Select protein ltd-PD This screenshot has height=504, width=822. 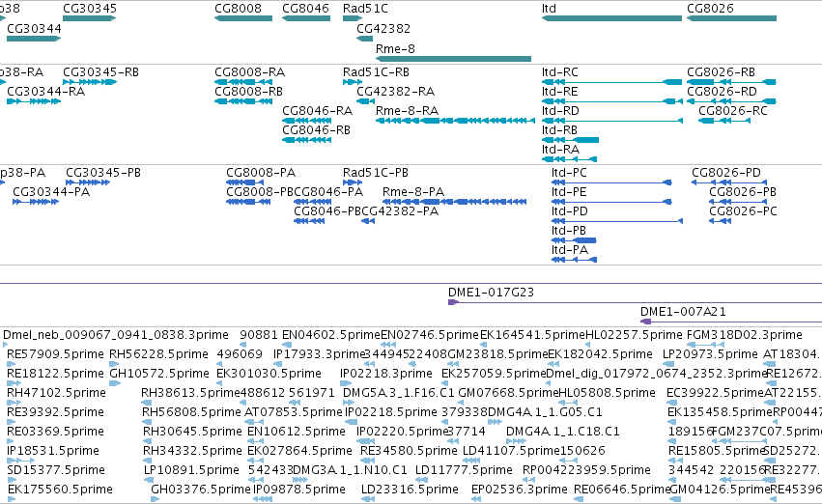tap(617, 221)
